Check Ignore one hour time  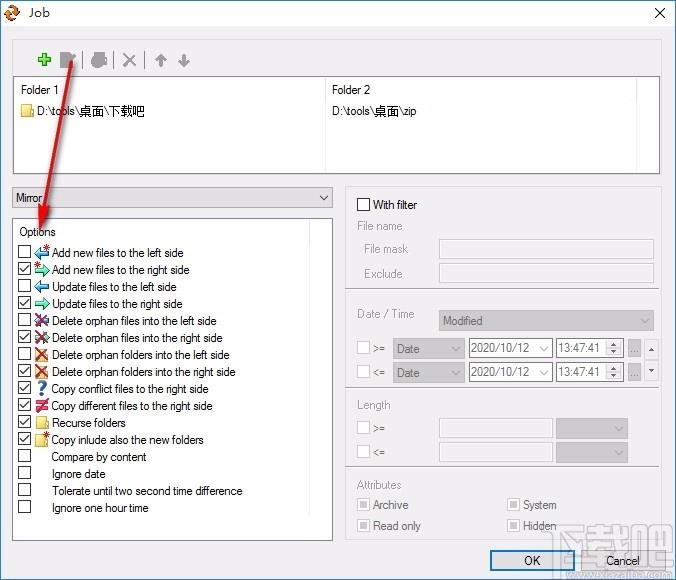tap(25, 506)
